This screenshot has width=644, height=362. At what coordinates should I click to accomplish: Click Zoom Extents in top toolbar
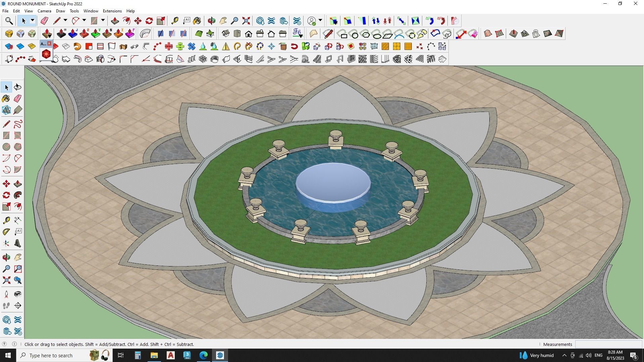pos(246,21)
